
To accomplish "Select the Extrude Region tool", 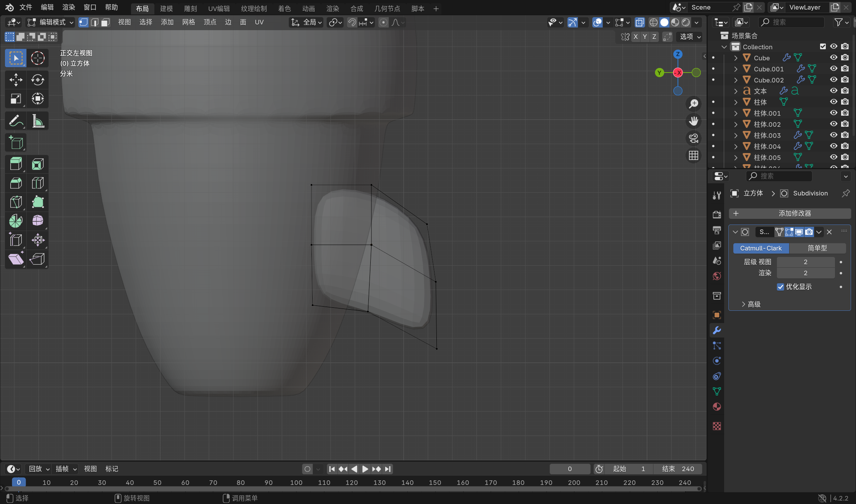I will [x=16, y=164].
